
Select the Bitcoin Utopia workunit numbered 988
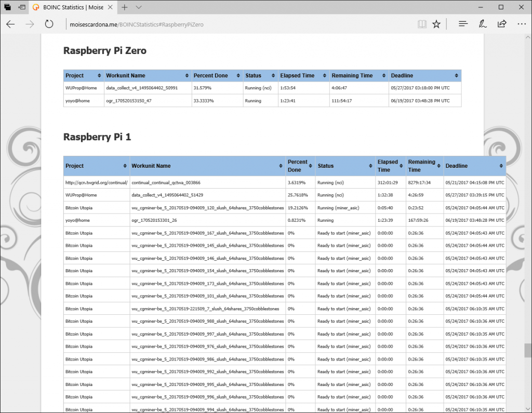tap(208, 321)
